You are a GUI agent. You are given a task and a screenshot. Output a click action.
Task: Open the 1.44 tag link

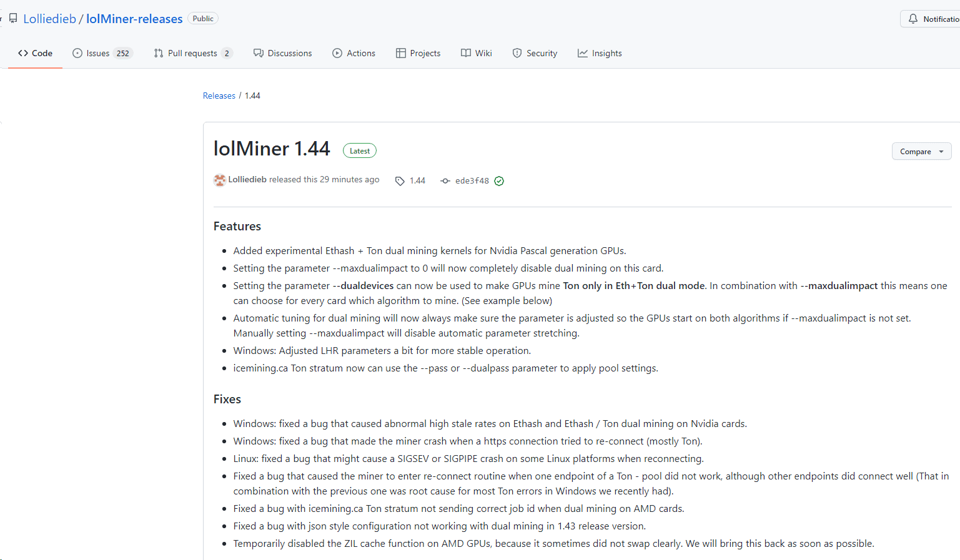pyautogui.click(x=417, y=180)
